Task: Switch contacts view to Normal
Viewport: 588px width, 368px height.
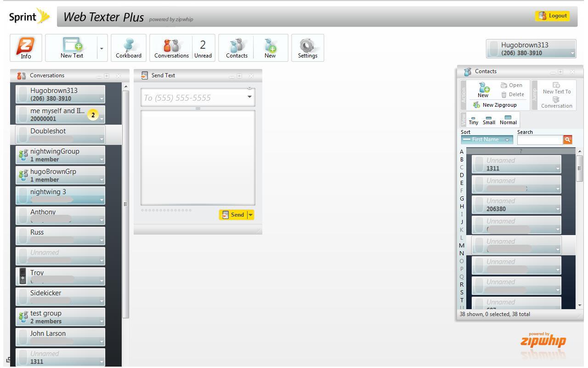Action: click(508, 120)
